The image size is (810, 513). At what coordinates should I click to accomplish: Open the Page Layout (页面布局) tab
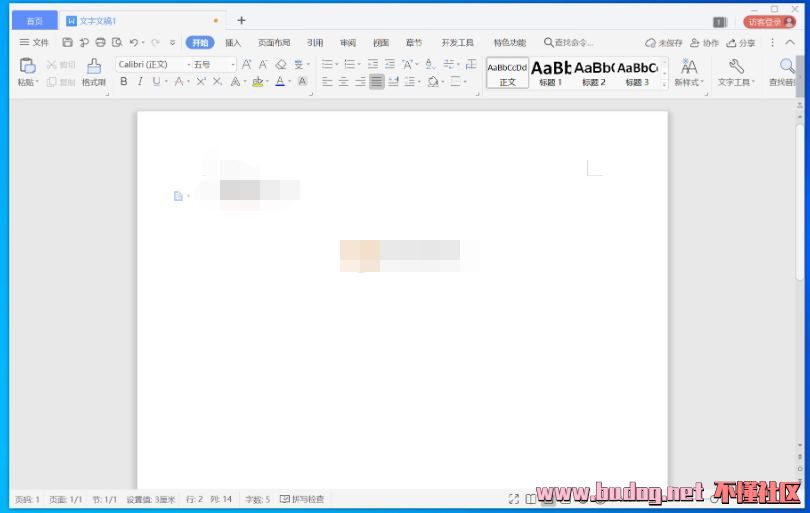pos(274,43)
